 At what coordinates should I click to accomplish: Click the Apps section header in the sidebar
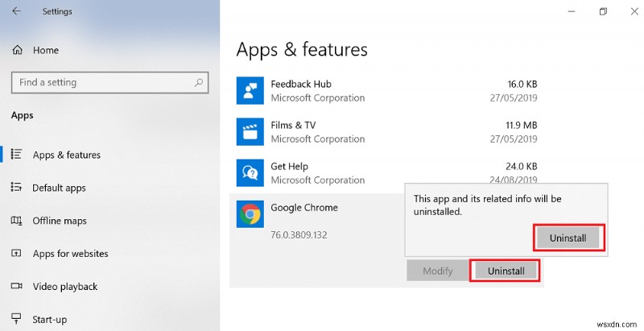tap(23, 116)
